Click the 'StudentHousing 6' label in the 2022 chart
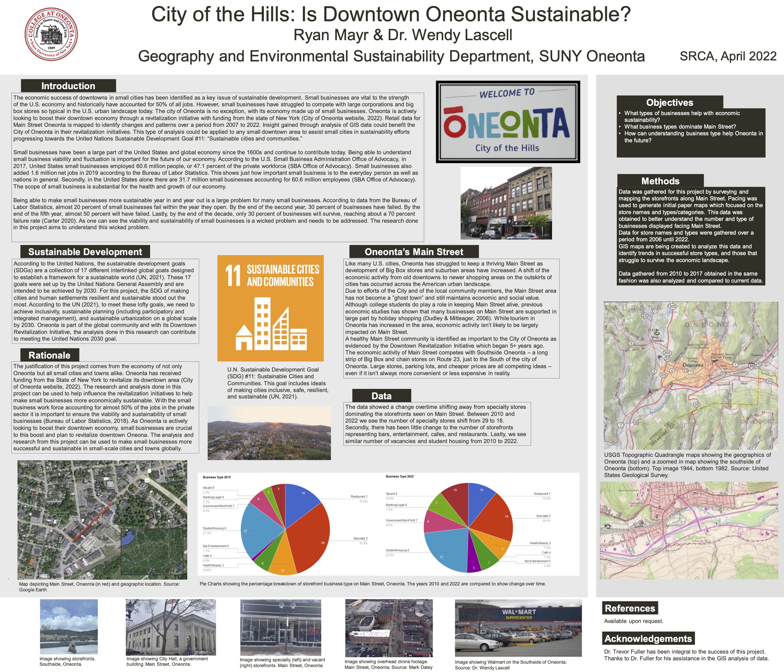The height and width of the screenshot is (672, 784). (397, 550)
